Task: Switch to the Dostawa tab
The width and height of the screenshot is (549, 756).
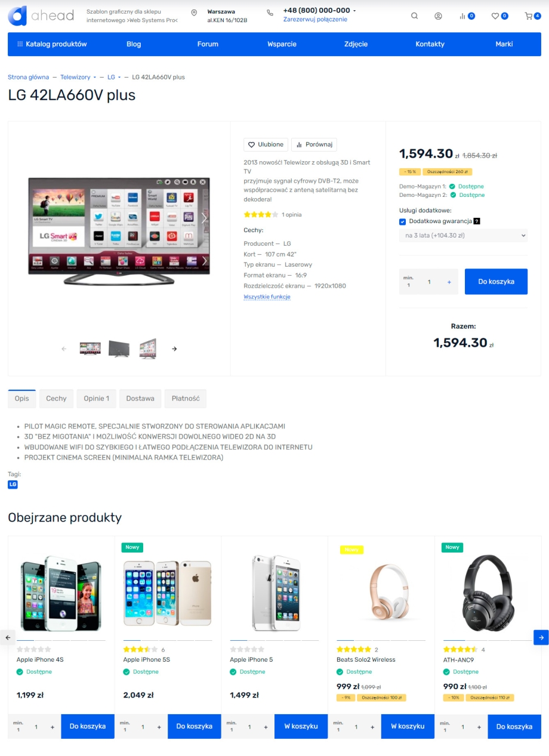Action: point(140,399)
